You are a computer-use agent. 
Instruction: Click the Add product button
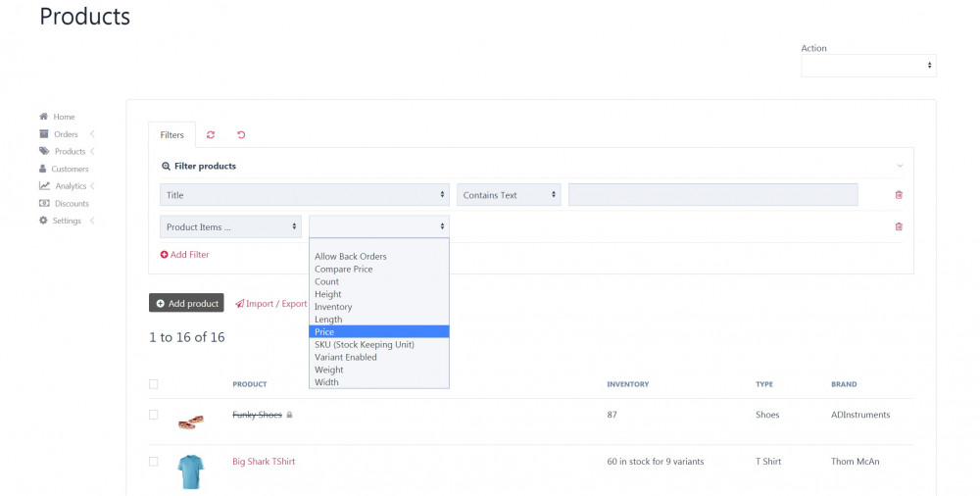click(x=186, y=304)
